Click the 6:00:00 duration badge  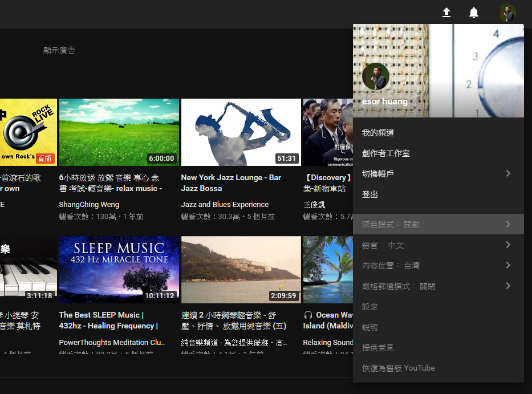[x=161, y=158]
